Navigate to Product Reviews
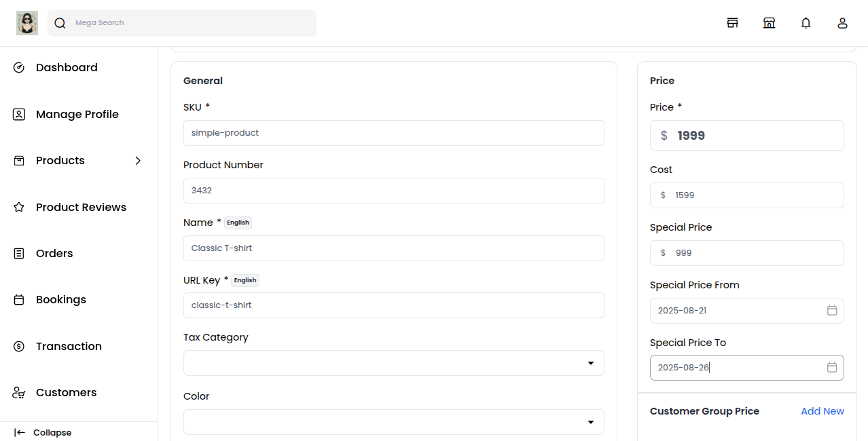This screenshot has height=441, width=868. [x=81, y=207]
